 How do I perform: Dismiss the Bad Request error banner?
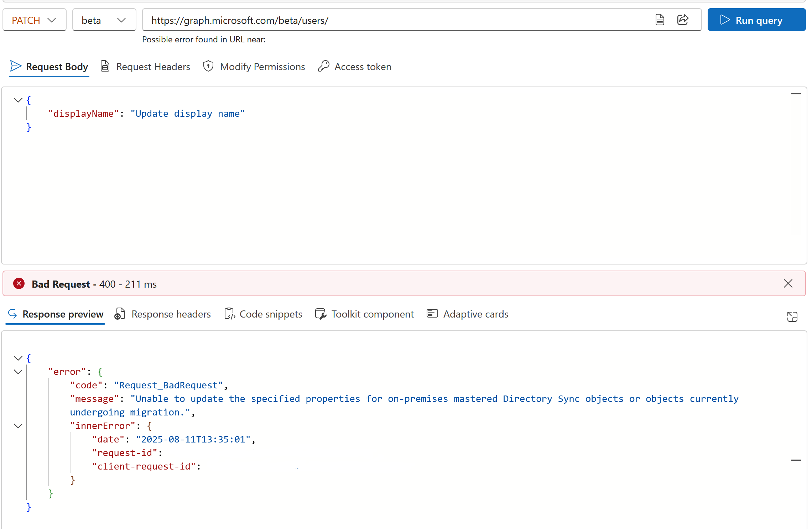pos(788,284)
